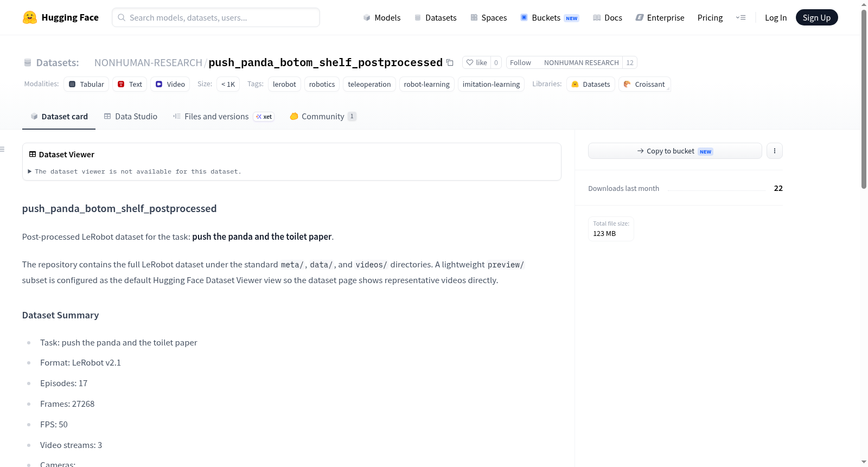
Task: Select the Tabular modality tag
Action: coord(86,84)
